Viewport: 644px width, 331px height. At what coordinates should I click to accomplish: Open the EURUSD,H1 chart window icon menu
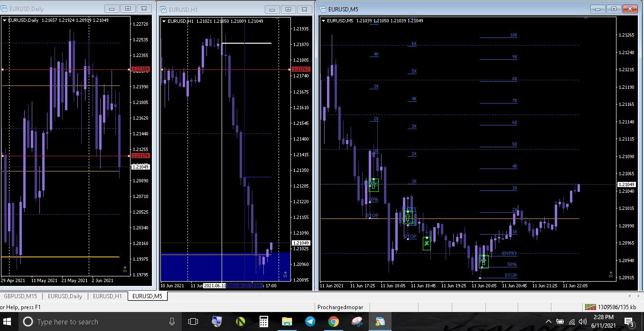pos(163,9)
